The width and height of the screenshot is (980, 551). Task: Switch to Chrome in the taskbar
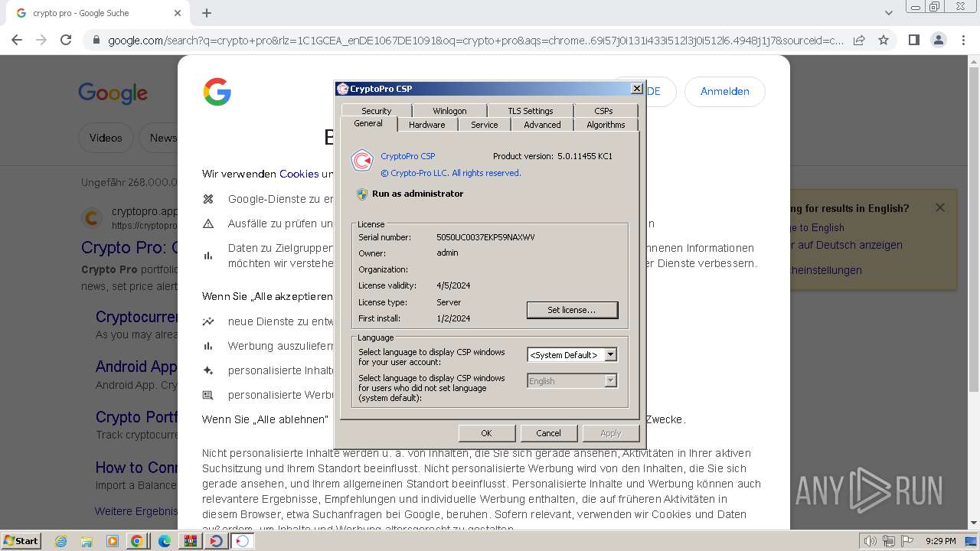point(136,541)
